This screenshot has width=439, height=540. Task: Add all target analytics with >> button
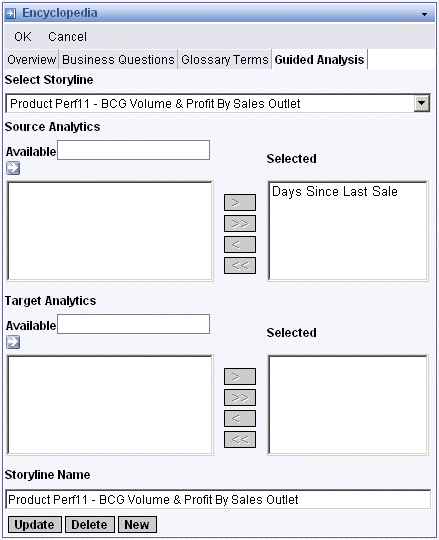240,397
